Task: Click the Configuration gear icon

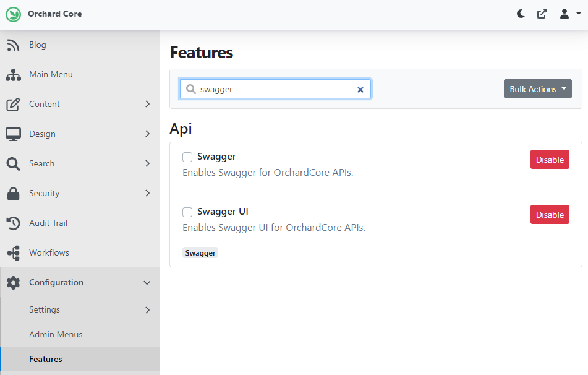Action: (x=13, y=282)
